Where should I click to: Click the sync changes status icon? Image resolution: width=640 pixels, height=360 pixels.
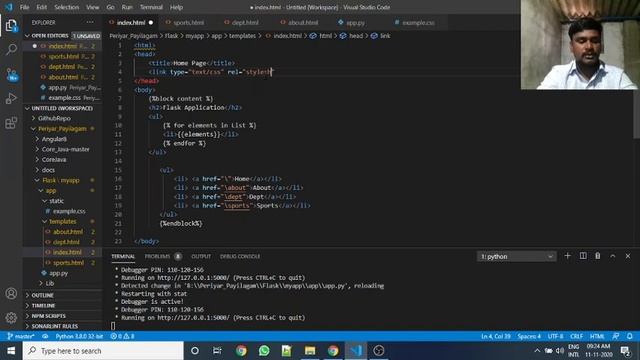tap(45, 336)
